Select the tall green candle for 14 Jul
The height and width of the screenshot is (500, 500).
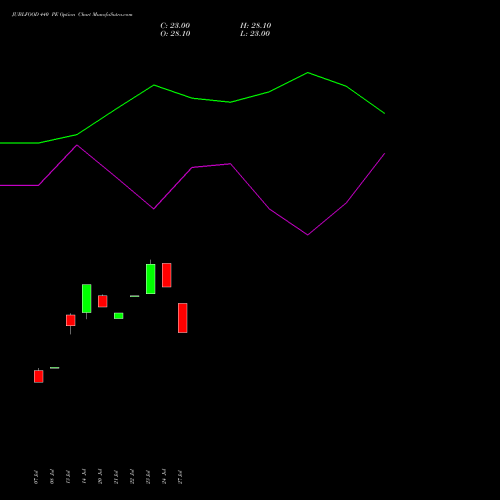coord(87,299)
